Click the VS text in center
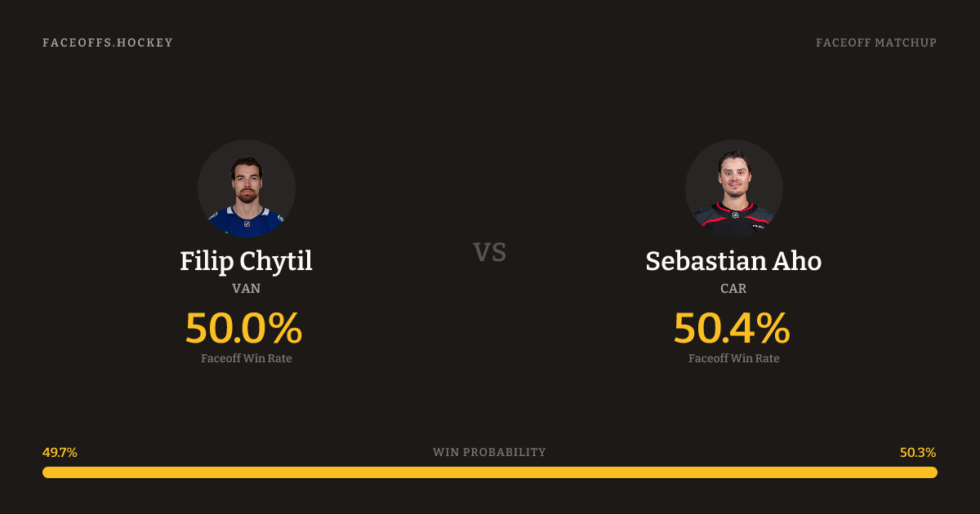 pyautogui.click(x=490, y=252)
